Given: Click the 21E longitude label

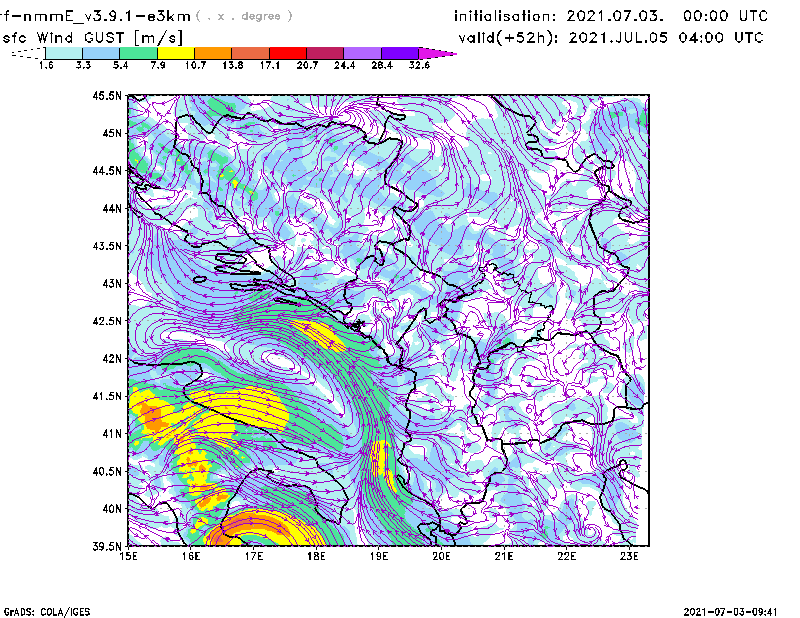Looking at the screenshot, I should point(504,556).
